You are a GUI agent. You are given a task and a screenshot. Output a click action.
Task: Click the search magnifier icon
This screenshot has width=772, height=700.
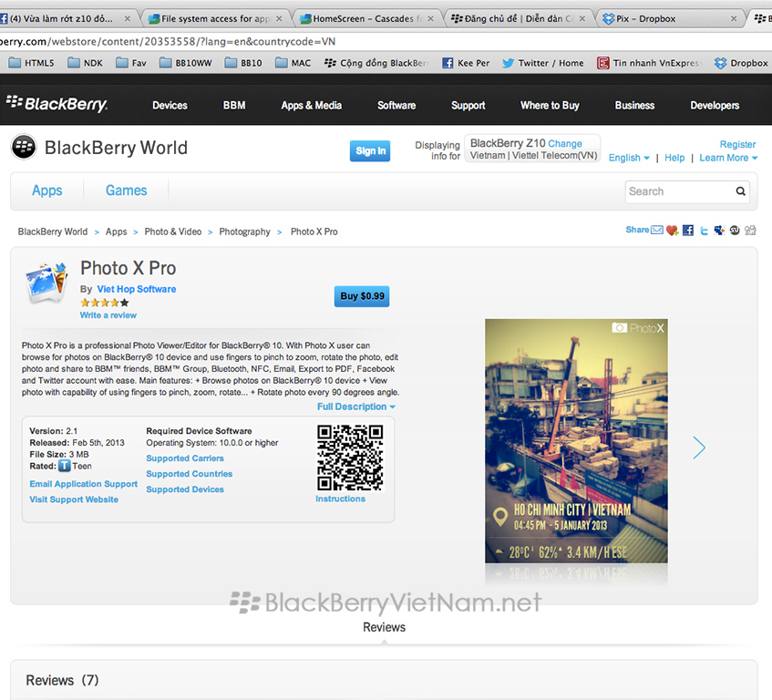741,191
